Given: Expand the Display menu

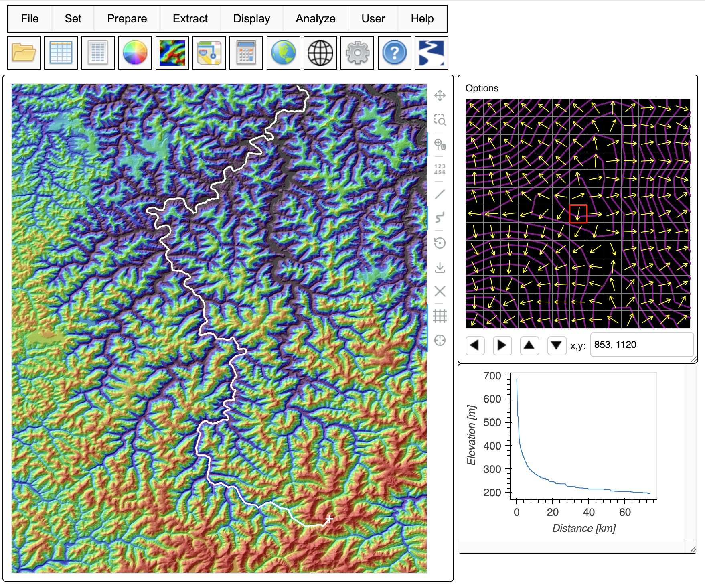Looking at the screenshot, I should [x=251, y=19].
